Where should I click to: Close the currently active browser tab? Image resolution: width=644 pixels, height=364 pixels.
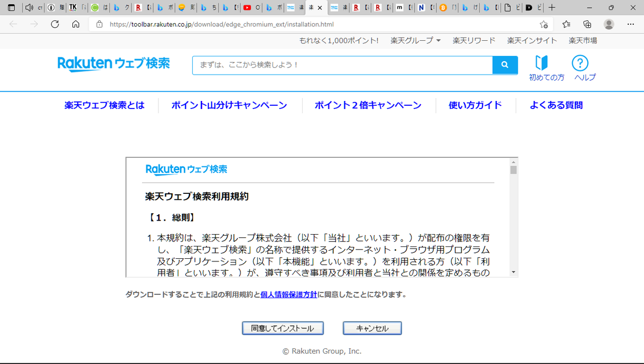tap(320, 8)
